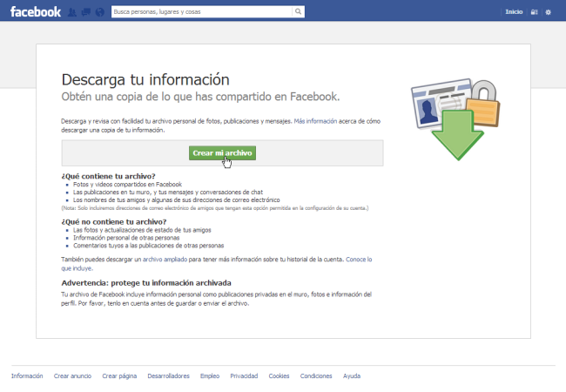Click 'Fotos y videos compartidos en Facebook' item
This screenshot has height=392, width=566.
point(127,184)
